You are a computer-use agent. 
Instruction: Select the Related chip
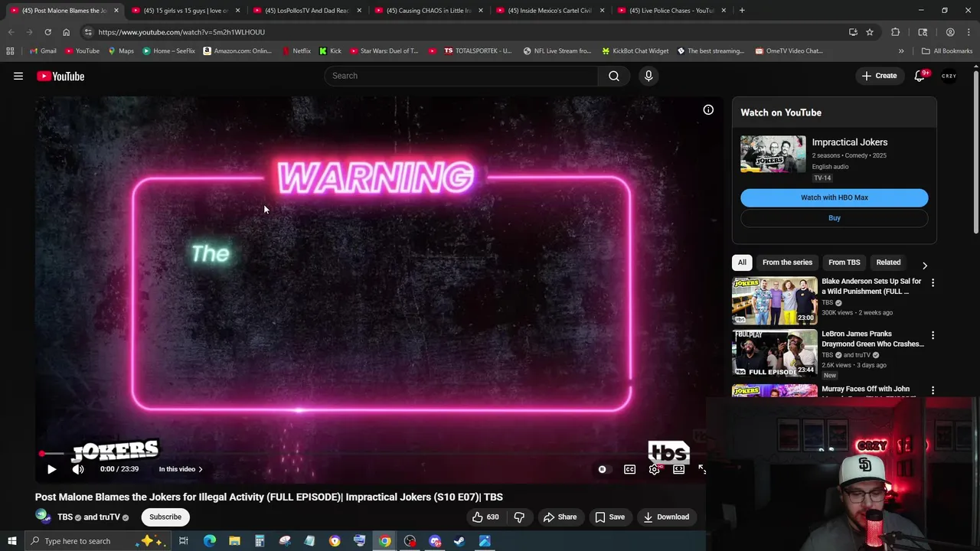tap(888, 262)
